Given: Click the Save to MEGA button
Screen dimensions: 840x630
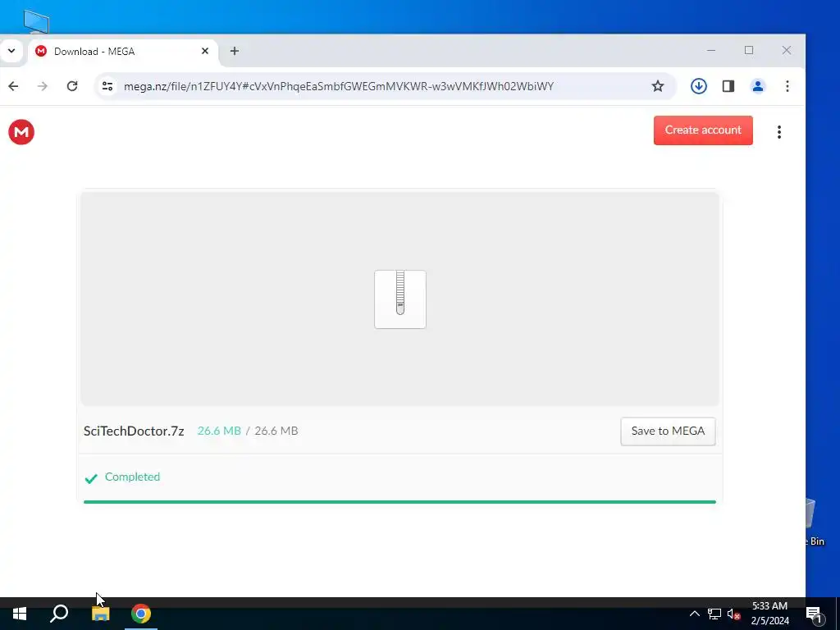Looking at the screenshot, I should (x=668, y=431).
